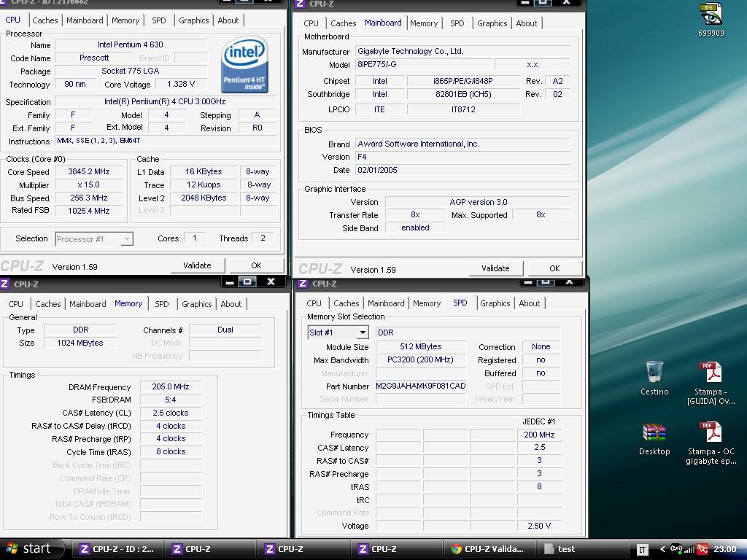Open About tab in CPU window
This screenshot has height=560, width=747.
pos(228,20)
